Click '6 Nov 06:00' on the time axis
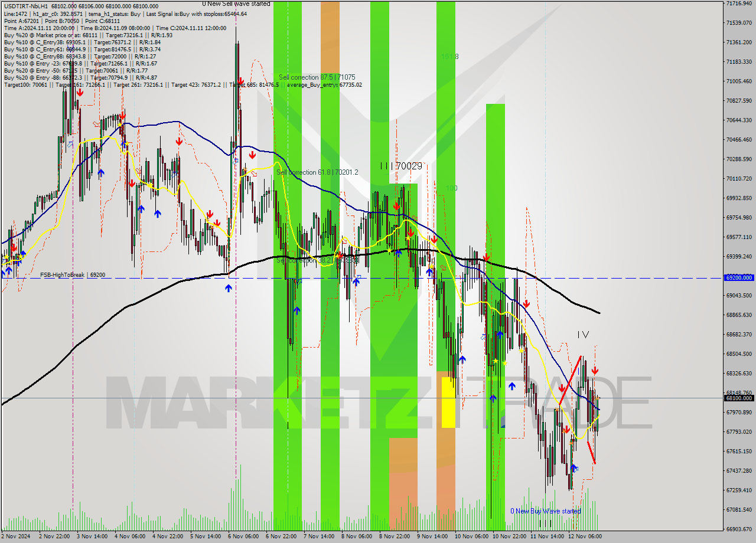 click(243, 537)
